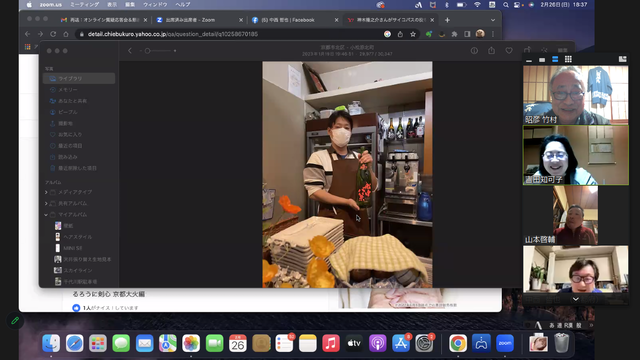Bookmark this page with the star icon
The image size is (640, 360).
[x=413, y=34]
